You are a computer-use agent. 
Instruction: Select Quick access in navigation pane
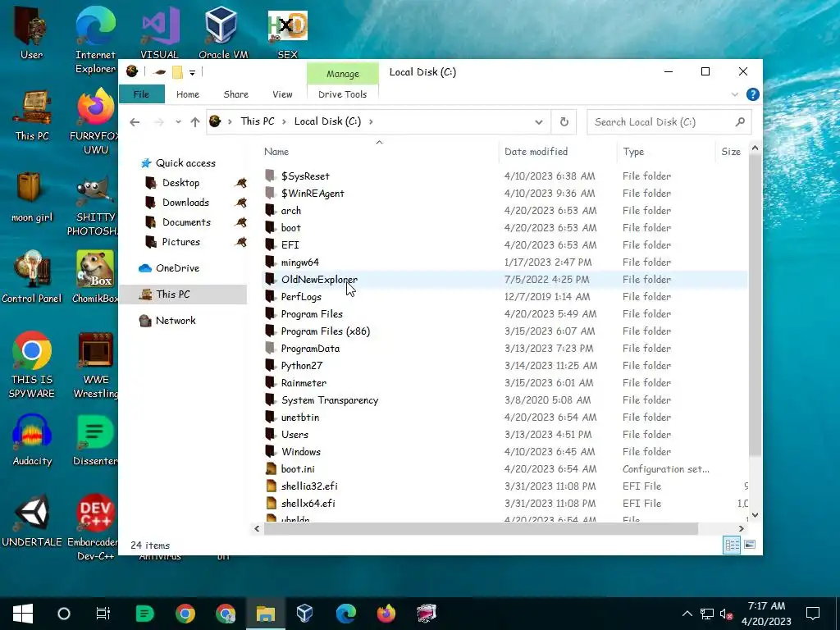point(185,163)
